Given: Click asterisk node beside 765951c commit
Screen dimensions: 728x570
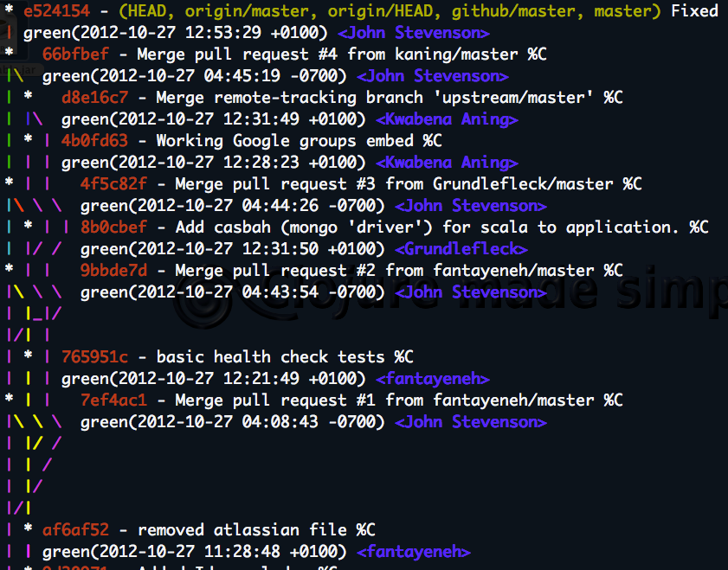Looking at the screenshot, I should click(x=28, y=355).
